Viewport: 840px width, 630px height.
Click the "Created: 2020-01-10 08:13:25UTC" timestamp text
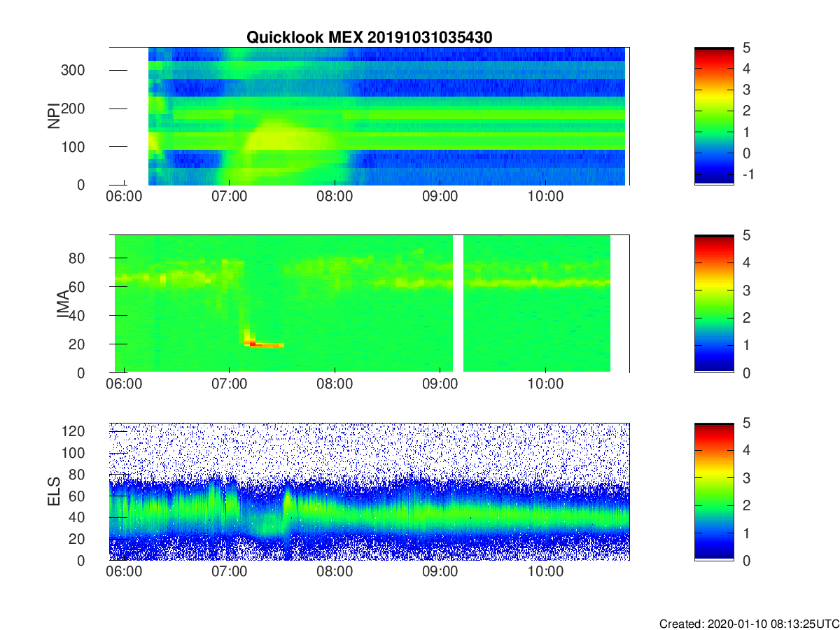tap(748, 624)
